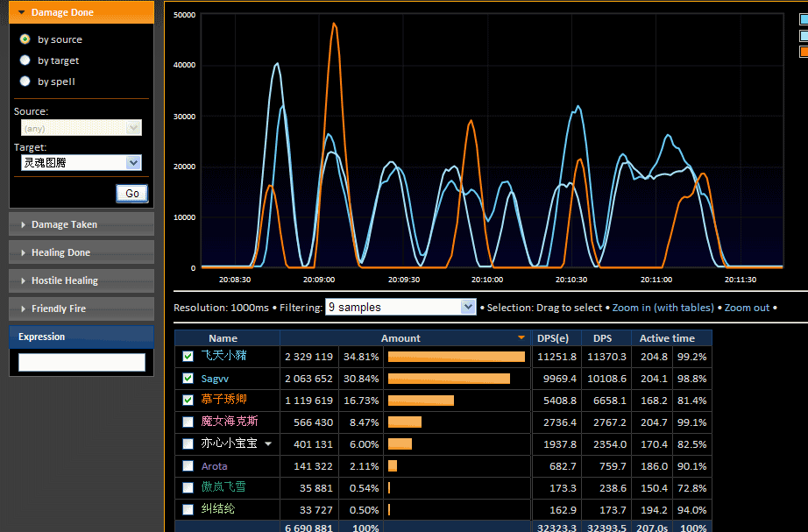Click the Go button
Viewport: 808px width, 532px height.
click(x=132, y=194)
